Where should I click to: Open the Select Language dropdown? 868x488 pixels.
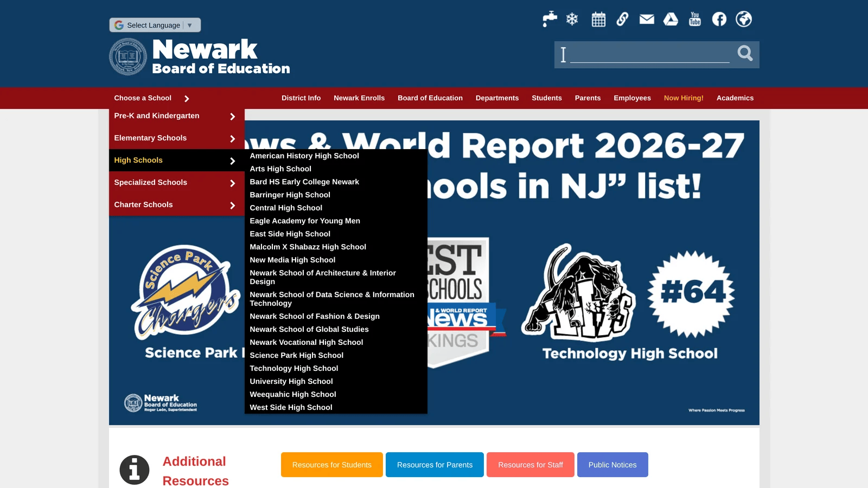click(155, 25)
